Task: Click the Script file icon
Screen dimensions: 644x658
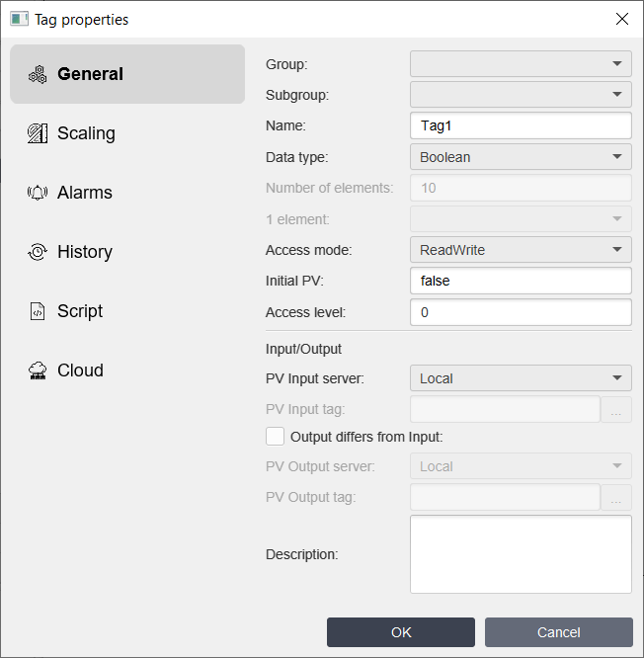Action: [x=38, y=311]
